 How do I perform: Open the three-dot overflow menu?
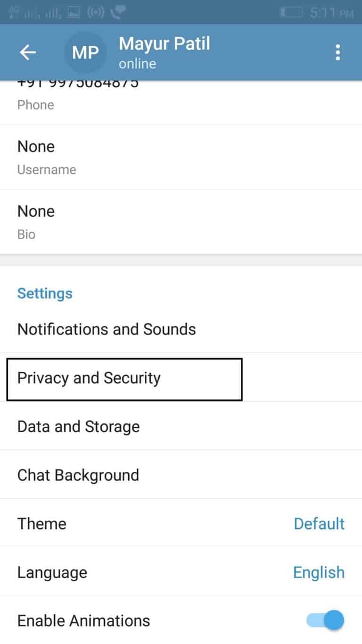point(337,52)
